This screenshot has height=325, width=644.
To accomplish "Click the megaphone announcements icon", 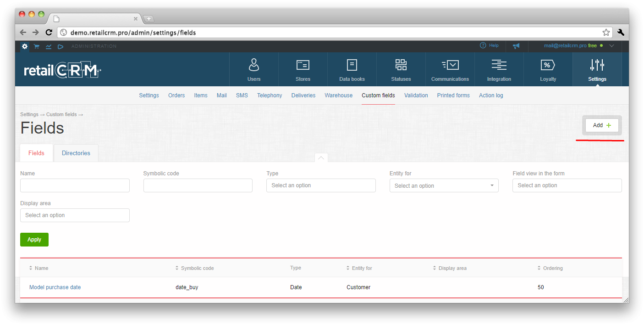I will coord(516,46).
